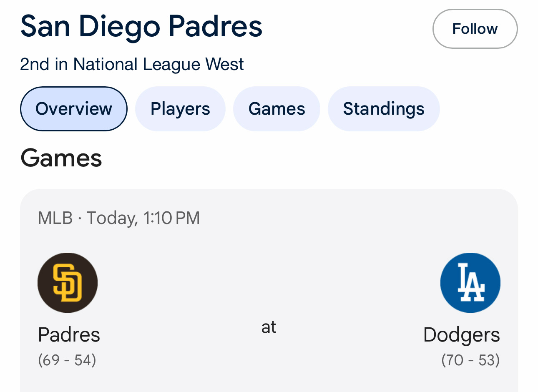This screenshot has height=392, width=538.
Task: Click the Dodgers record (70 - 53)
Action: 470,360
